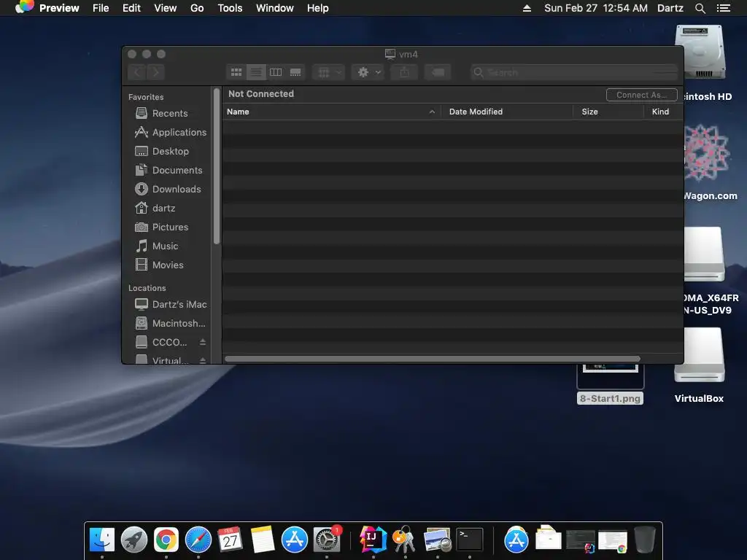This screenshot has height=560, width=747.
Task: Open Launchpad from the Dock
Action: click(134, 540)
